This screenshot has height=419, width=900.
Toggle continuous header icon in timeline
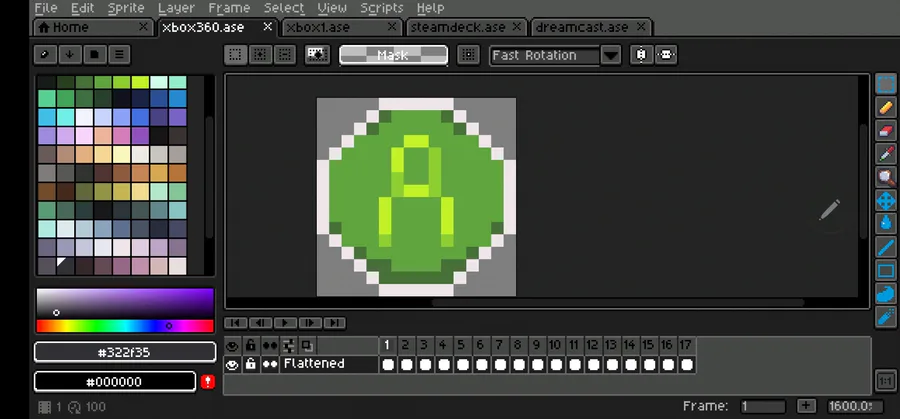pos(269,345)
